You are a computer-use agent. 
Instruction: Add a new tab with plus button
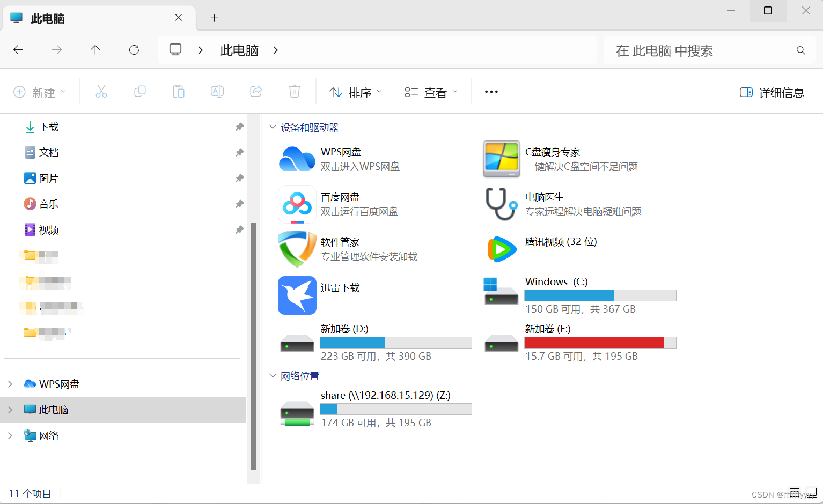[214, 18]
